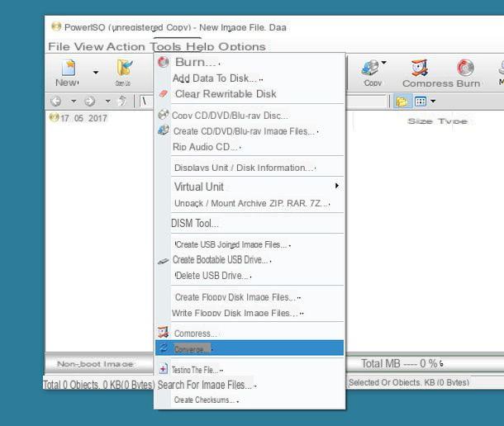The width and height of the screenshot is (504, 426).
Task: Expand the view mode dropdown arrow
Action: click(x=433, y=102)
